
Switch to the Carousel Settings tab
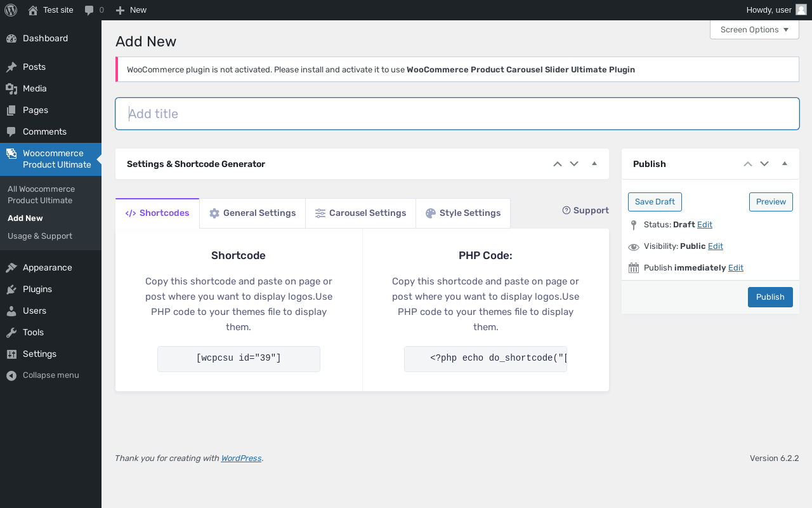pos(360,213)
